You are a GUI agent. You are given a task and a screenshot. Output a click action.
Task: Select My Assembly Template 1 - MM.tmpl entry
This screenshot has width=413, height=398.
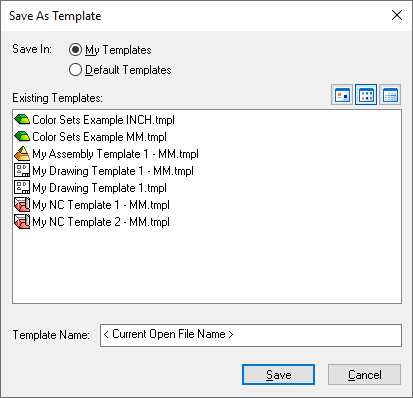pyautogui.click(x=115, y=154)
